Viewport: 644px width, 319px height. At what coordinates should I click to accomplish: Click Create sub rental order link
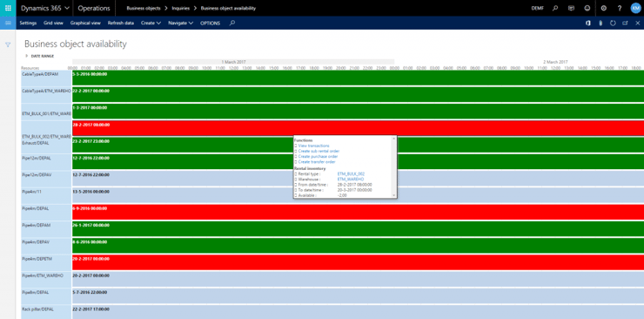point(319,151)
